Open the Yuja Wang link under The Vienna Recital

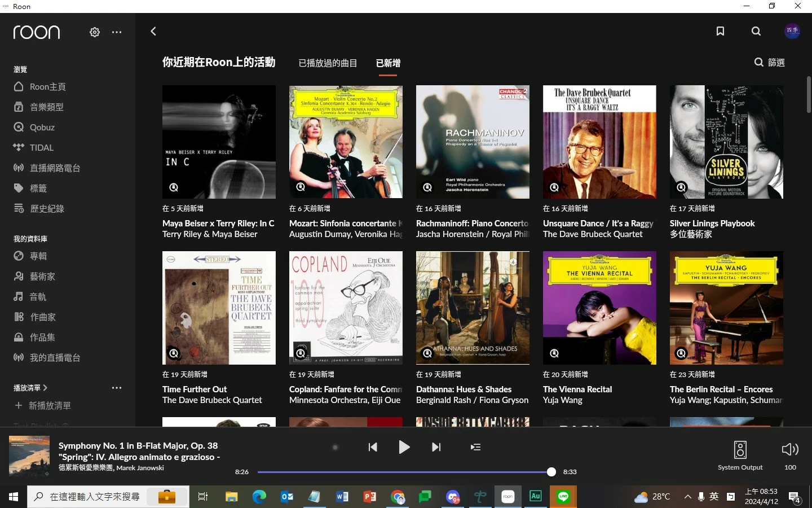click(563, 400)
